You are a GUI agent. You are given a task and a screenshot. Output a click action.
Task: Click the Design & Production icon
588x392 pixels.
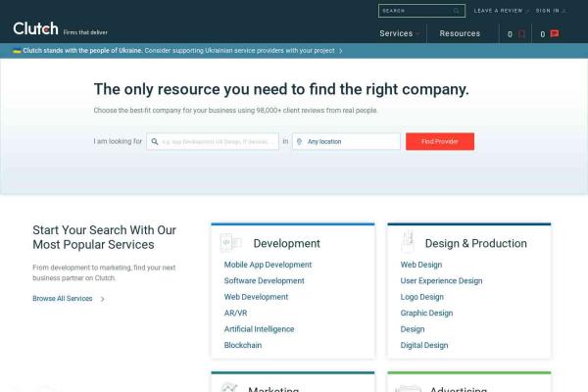406,242
